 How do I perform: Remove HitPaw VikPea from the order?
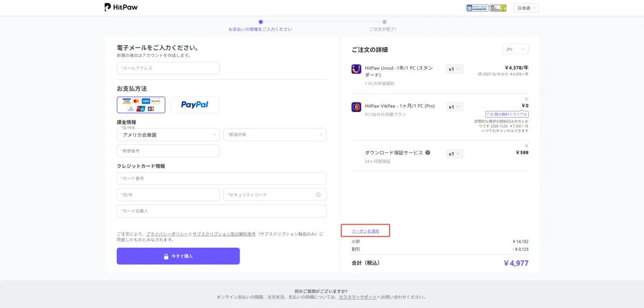point(526,99)
